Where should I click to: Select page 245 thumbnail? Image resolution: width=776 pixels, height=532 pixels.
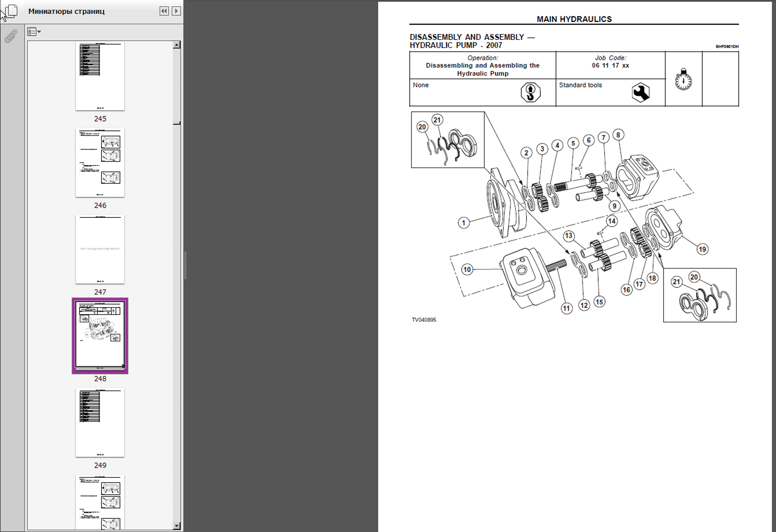point(100,76)
